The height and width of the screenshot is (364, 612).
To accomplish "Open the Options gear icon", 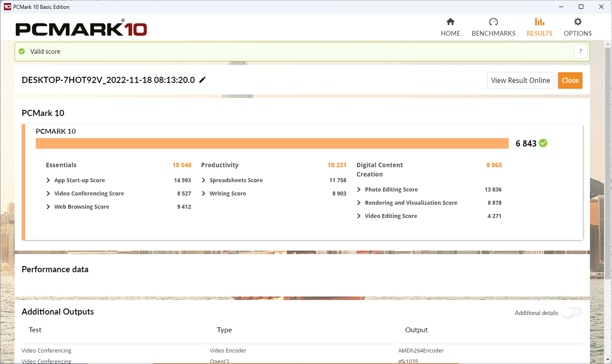I will pyautogui.click(x=578, y=22).
